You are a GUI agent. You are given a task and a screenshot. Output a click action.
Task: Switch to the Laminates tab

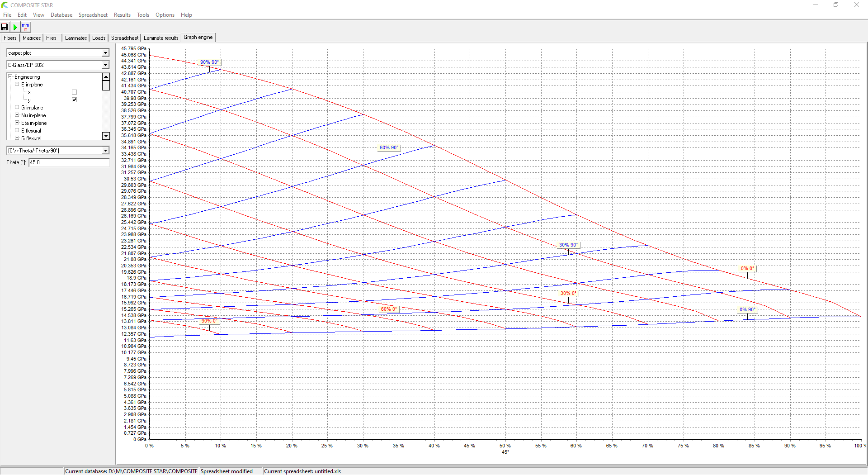tap(75, 38)
